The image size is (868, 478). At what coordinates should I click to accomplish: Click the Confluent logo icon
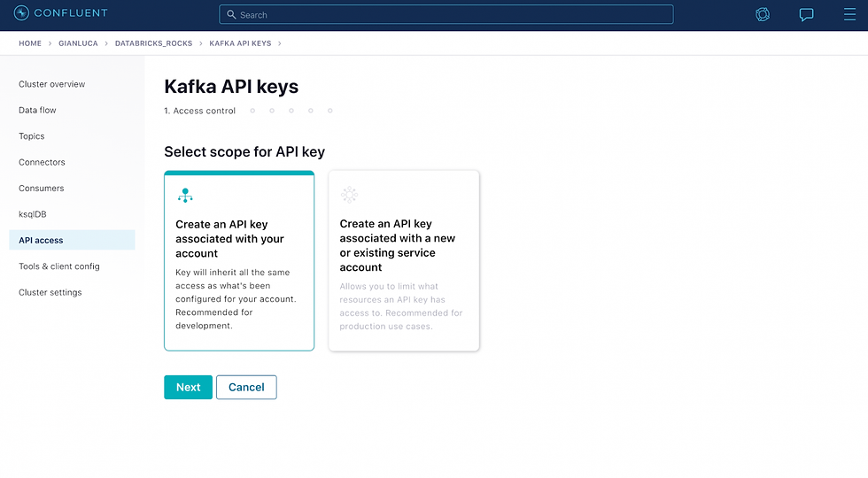[21, 12]
